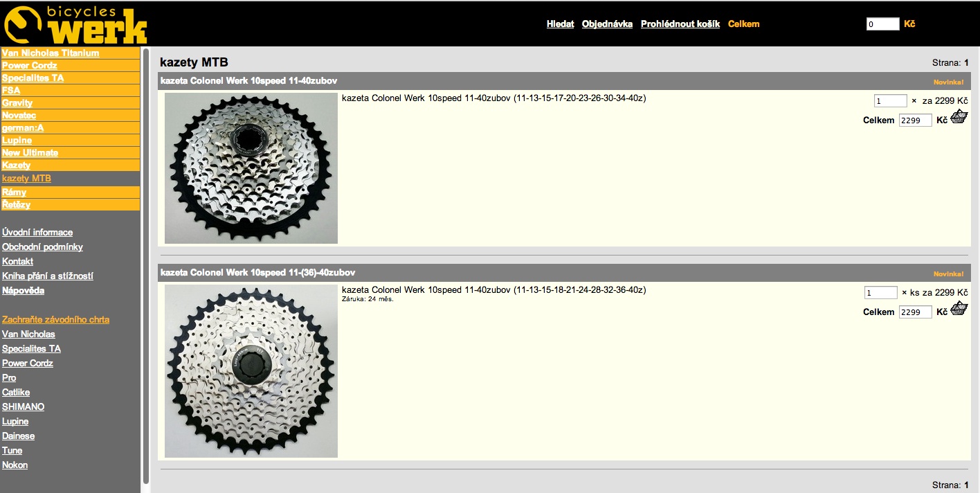Select Van Nicholas Titanium category

point(51,53)
